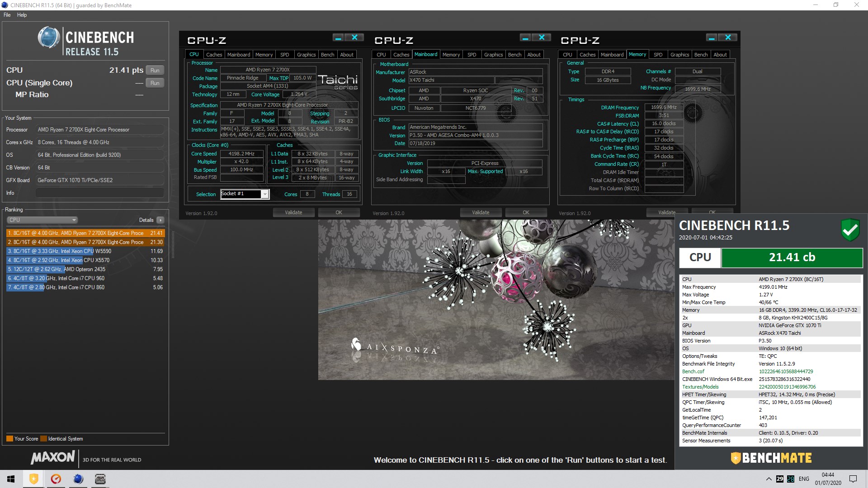Open Graphics tab in Memory CPU-Z window

coord(679,55)
